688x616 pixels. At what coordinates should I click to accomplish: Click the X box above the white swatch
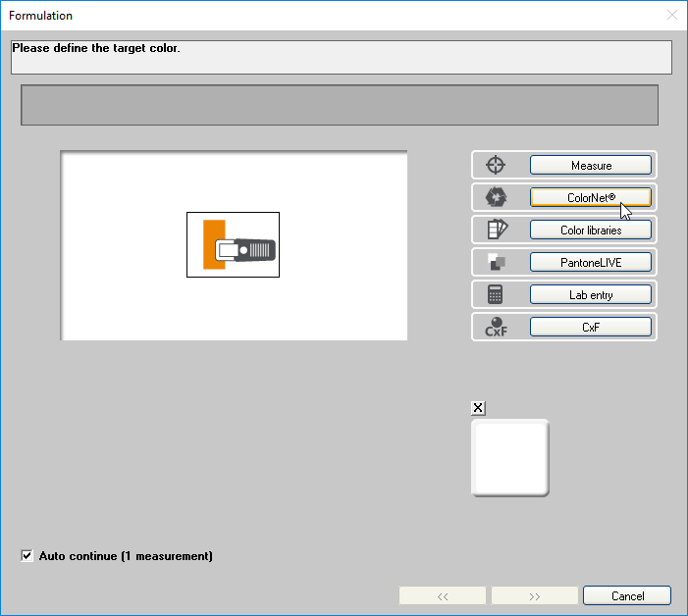(x=478, y=408)
